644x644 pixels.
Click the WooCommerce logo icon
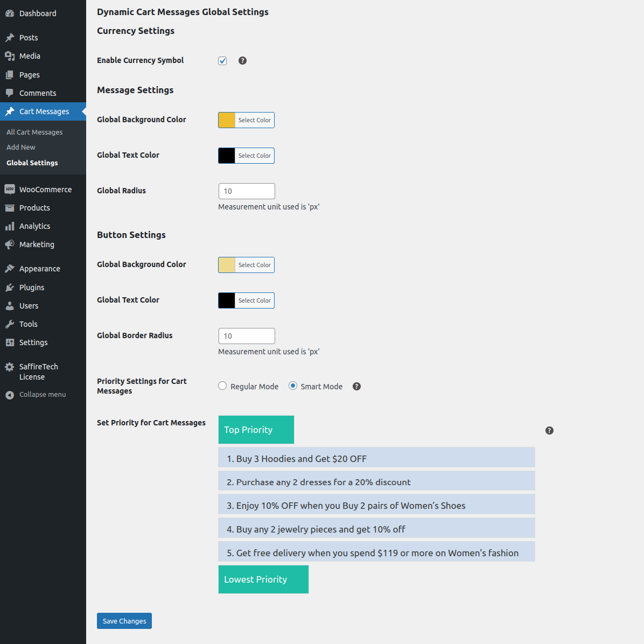[x=10, y=190]
